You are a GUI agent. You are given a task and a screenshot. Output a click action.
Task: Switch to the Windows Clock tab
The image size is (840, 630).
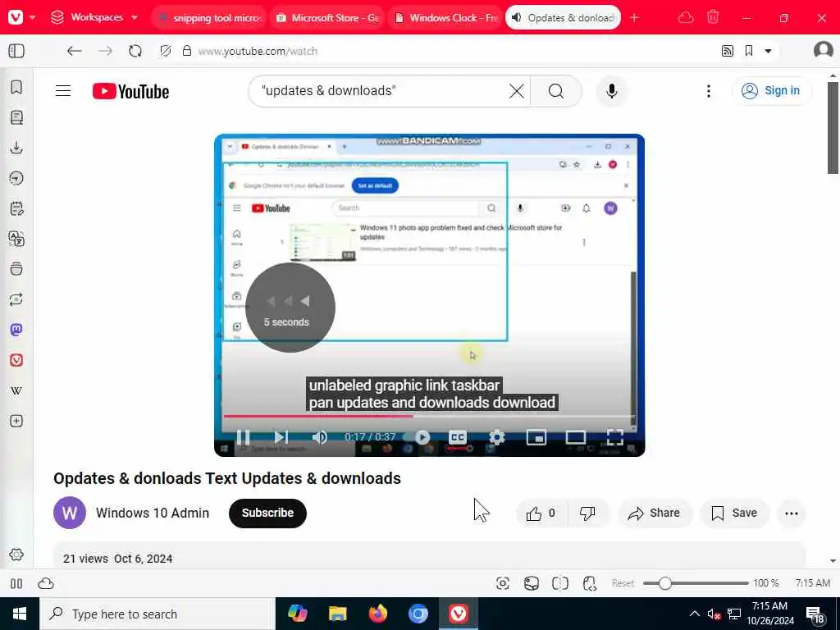click(x=445, y=18)
